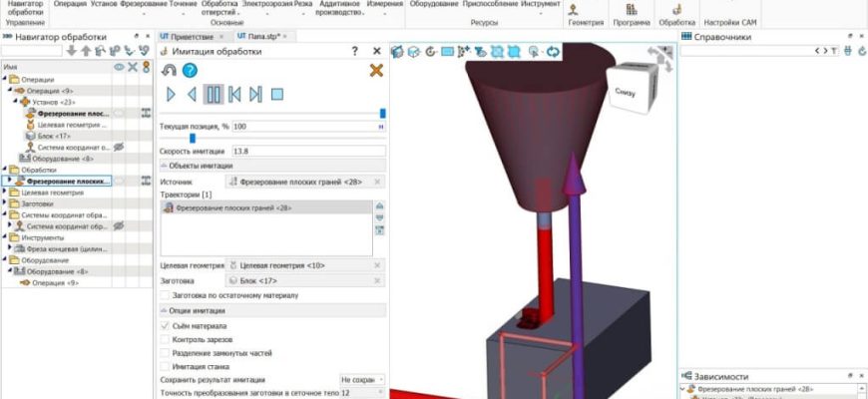This screenshot has width=868, height=399.
Task: Collapse the Объекты имитации section
Action: click(x=164, y=166)
